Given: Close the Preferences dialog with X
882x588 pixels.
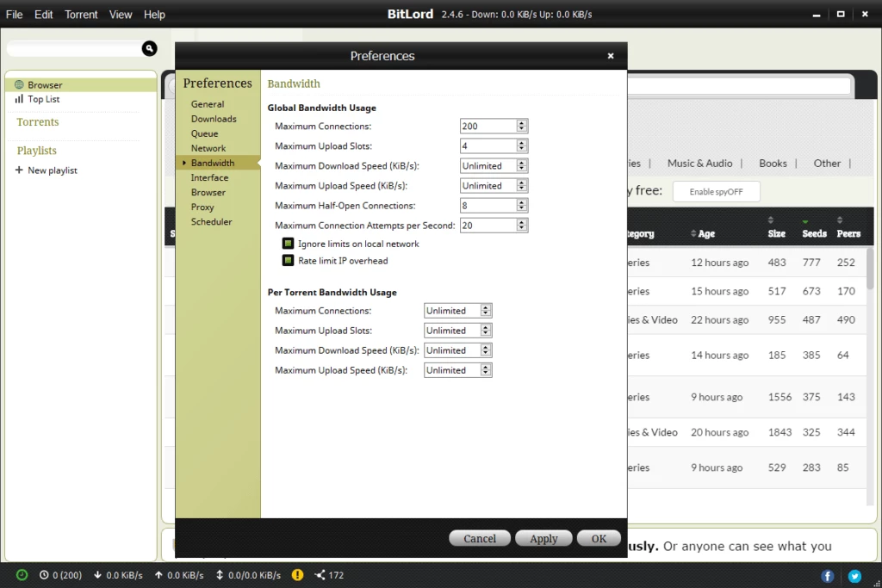Looking at the screenshot, I should coord(611,56).
